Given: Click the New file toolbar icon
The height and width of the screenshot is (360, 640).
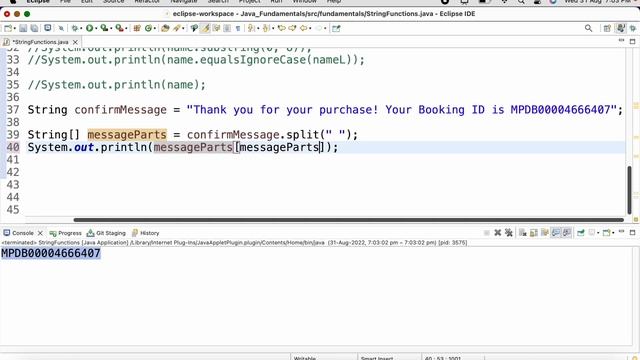Looking at the screenshot, I should coord(8,28).
